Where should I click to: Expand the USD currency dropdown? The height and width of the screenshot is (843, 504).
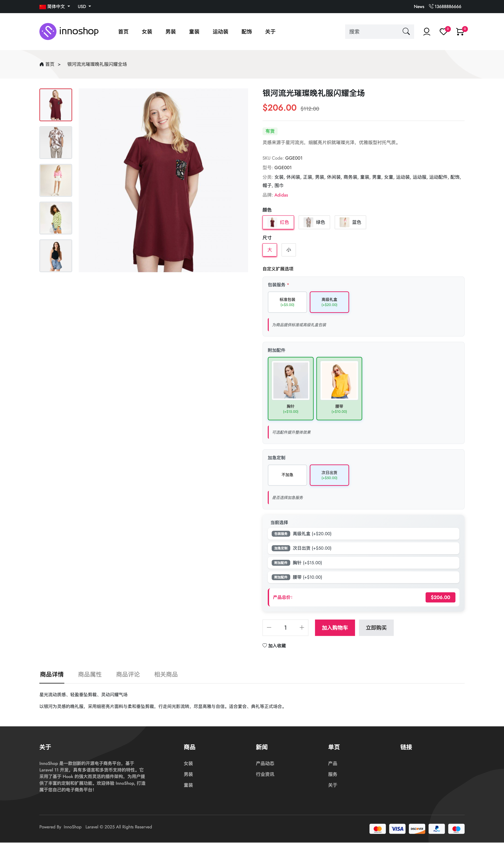84,6
